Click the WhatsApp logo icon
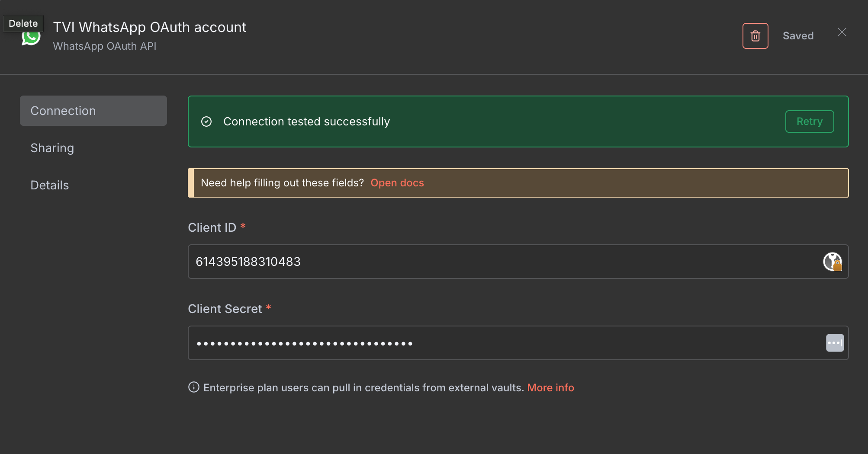The image size is (868, 454). [31, 38]
